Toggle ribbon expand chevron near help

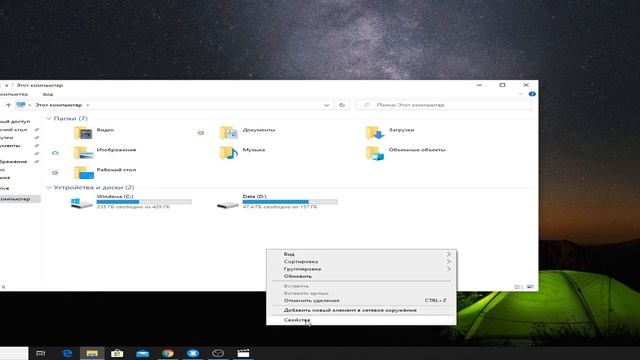pyautogui.click(x=521, y=94)
